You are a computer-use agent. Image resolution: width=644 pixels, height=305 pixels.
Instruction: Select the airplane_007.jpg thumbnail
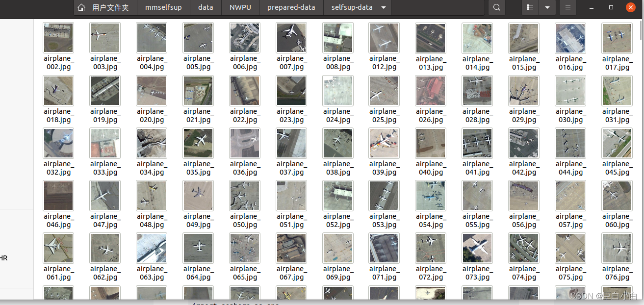coord(291,38)
